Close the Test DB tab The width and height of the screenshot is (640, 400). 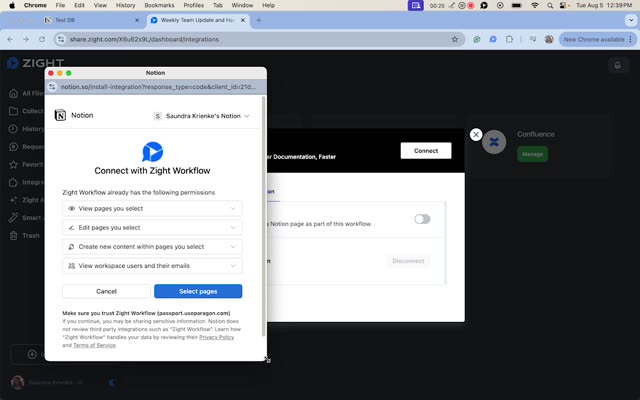137,20
